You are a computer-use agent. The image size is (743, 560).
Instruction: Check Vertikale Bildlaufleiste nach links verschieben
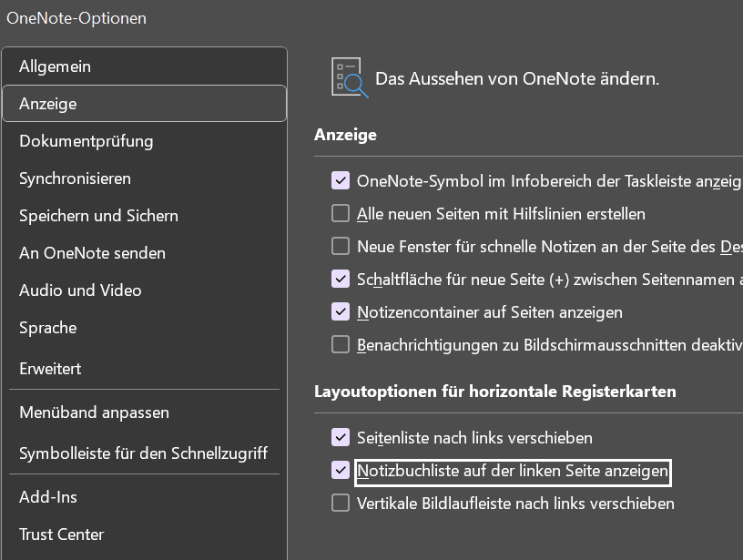coord(341,503)
